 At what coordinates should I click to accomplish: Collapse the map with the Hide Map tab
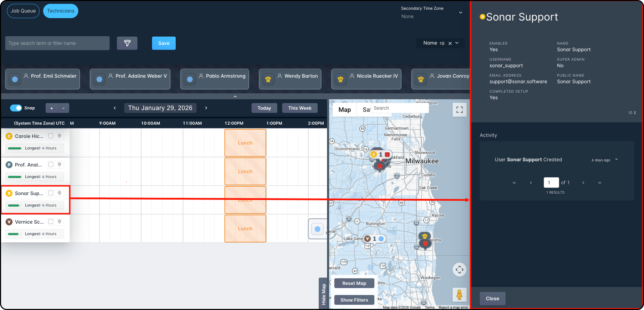click(324, 294)
